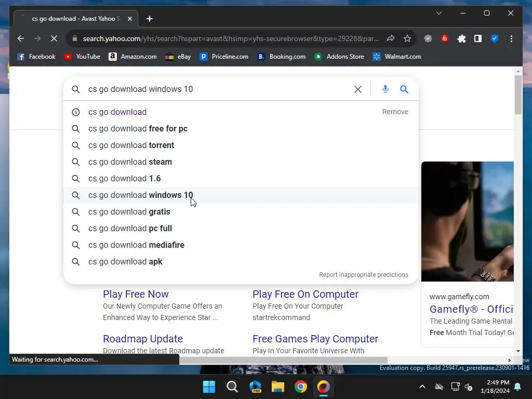Launch Microsoft Edge Preview from taskbar
Viewport: 532px width, 399px height.
[x=255, y=387]
